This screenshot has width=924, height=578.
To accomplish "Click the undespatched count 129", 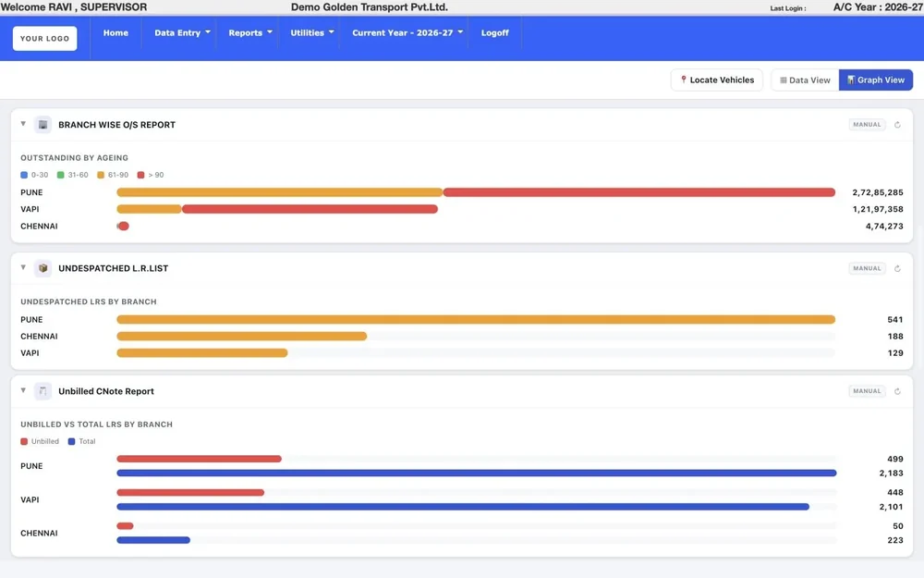I will click(895, 352).
